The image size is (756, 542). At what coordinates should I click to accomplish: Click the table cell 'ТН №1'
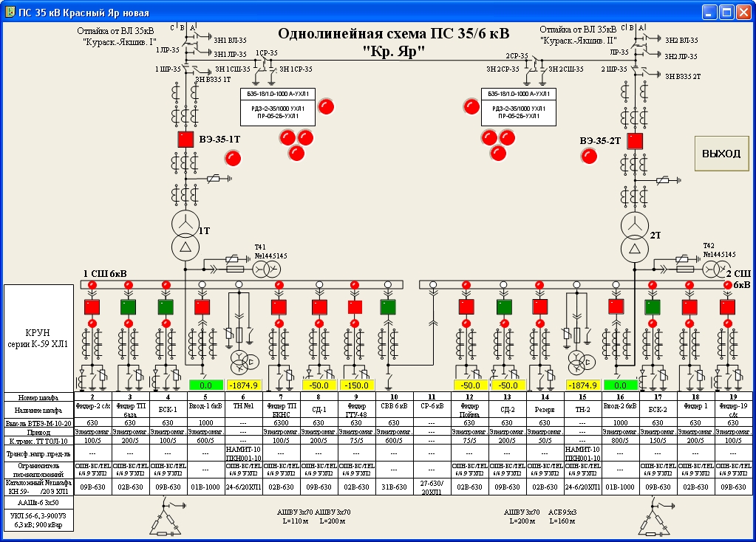coord(243,410)
